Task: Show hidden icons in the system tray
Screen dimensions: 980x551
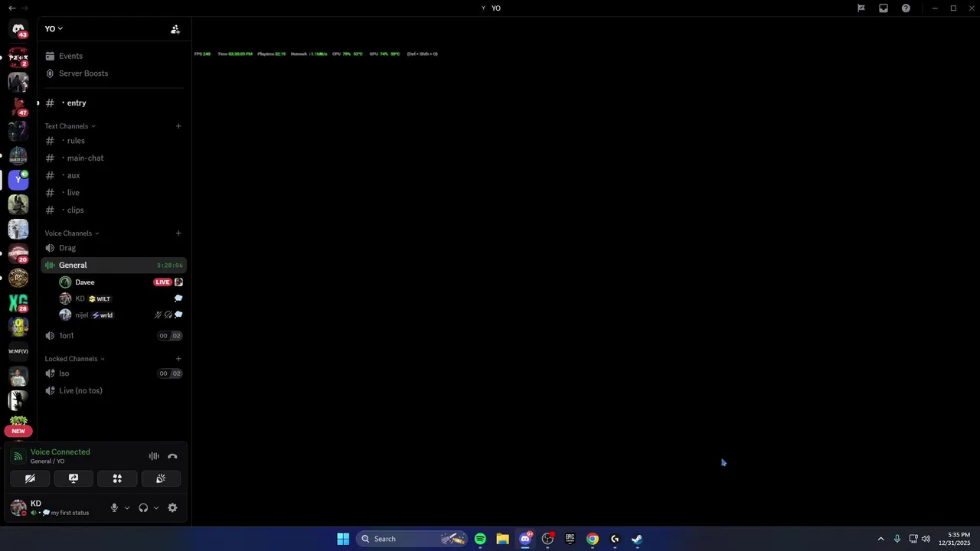Action: (x=880, y=539)
